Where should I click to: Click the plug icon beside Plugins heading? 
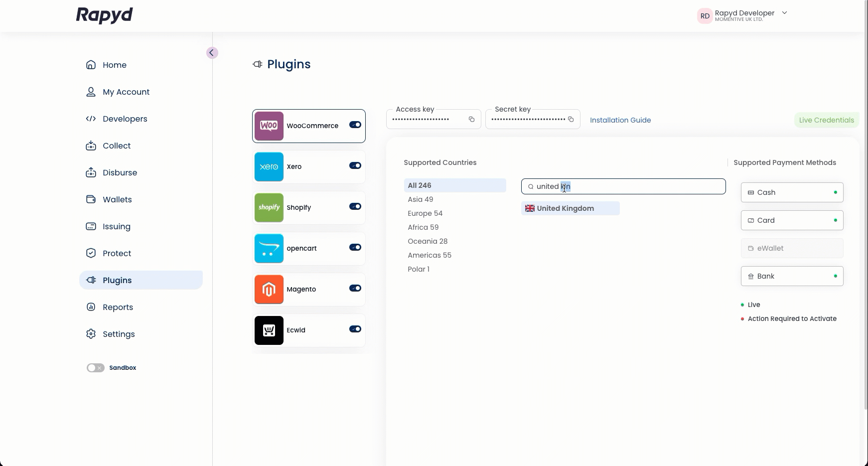(258, 64)
